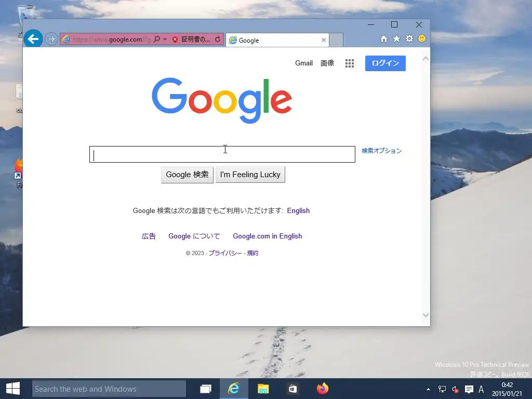Open Task View from the taskbar
The image size is (532, 399).
pyautogui.click(x=206, y=389)
